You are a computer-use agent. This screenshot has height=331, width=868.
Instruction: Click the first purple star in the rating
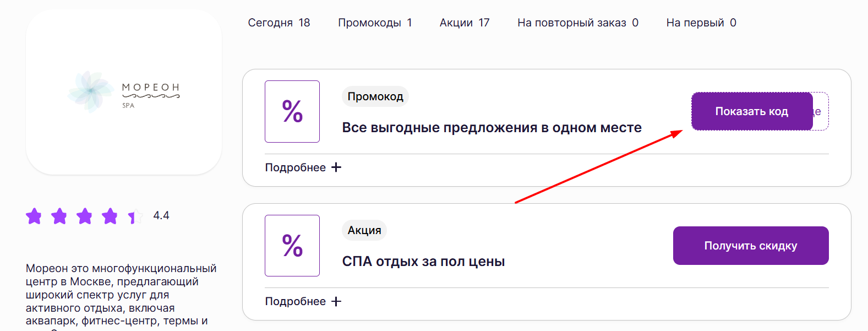34,216
